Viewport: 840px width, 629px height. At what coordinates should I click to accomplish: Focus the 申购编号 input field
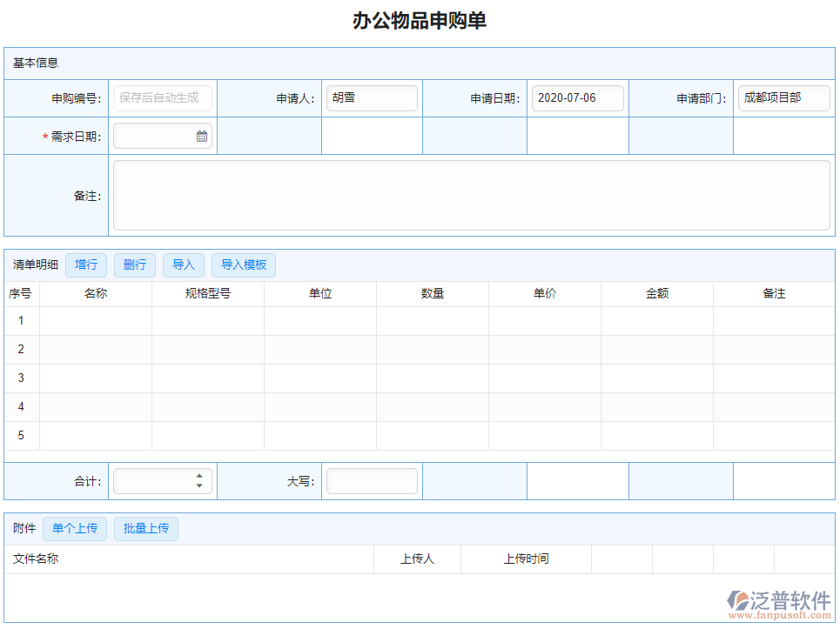point(163,98)
